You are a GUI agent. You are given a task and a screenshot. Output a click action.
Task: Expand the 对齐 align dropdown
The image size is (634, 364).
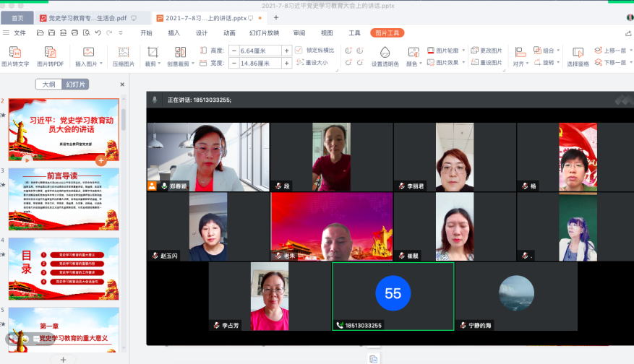(x=526, y=64)
